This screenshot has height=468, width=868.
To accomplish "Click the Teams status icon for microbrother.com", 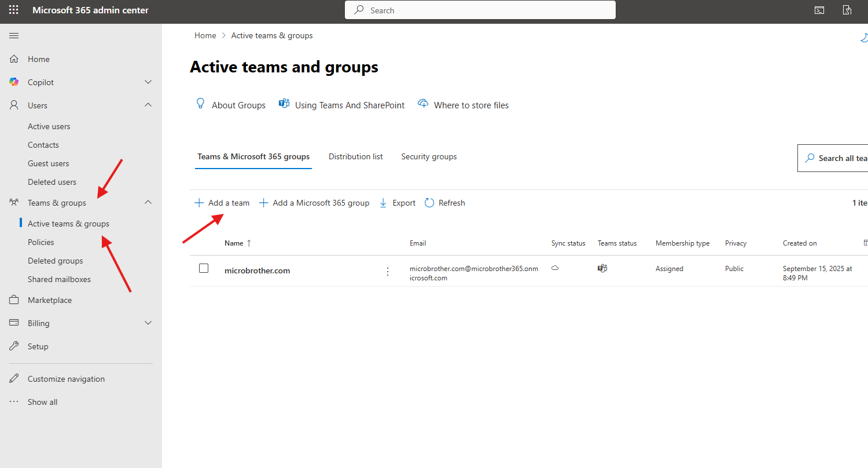I will pyautogui.click(x=602, y=268).
